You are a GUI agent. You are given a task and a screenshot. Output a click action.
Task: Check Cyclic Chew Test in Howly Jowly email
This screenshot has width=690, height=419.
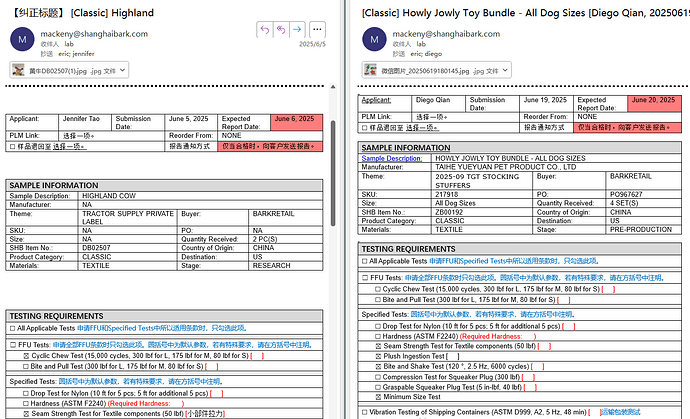coord(378,289)
